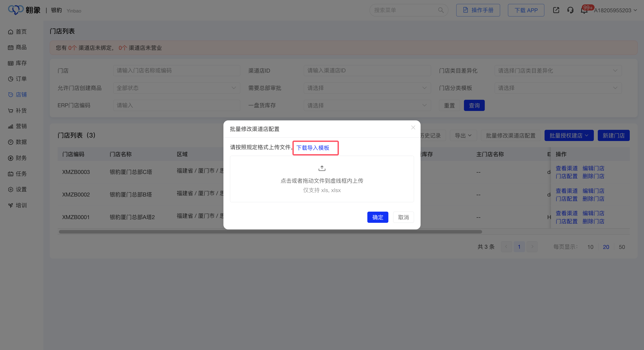Open 首页 home in the sidebar
Image resolution: width=644 pixels, height=350 pixels.
click(18, 32)
